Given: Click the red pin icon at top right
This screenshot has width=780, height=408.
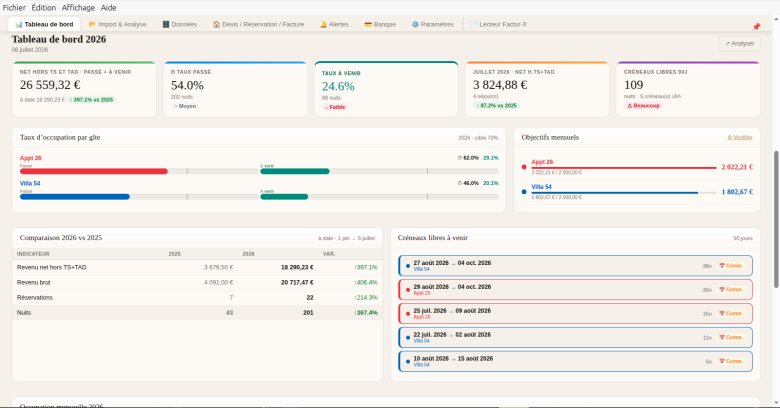Looking at the screenshot, I should 756,26.
